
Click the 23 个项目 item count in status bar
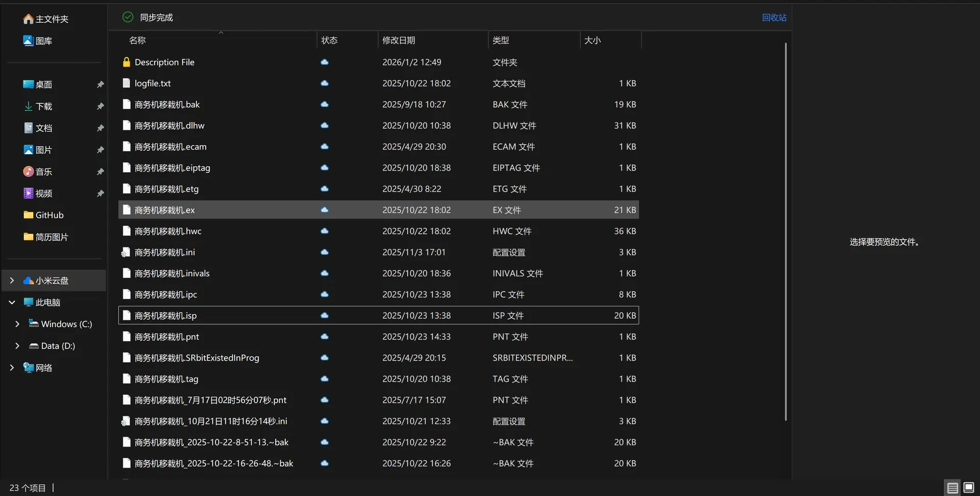click(28, 488)
